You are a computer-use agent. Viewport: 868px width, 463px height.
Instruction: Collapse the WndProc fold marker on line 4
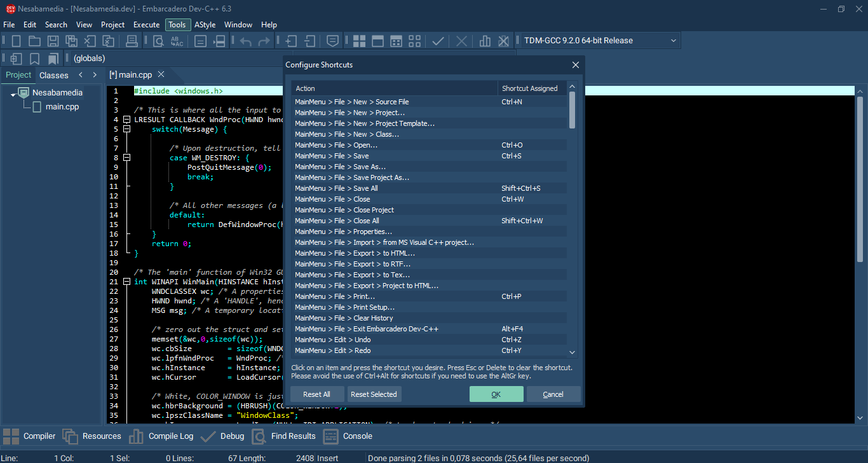coord(127,120)
